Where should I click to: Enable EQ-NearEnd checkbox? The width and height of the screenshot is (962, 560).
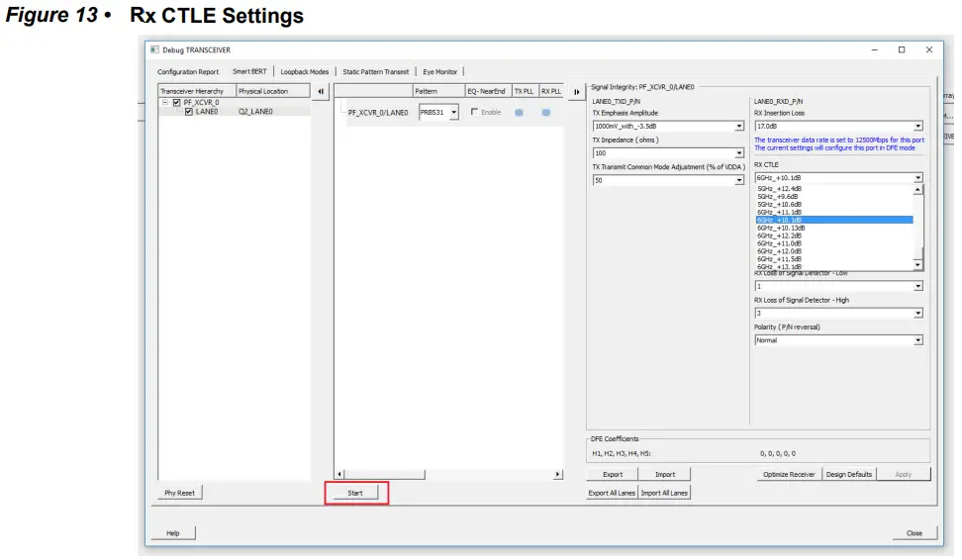tap(474, 112)
